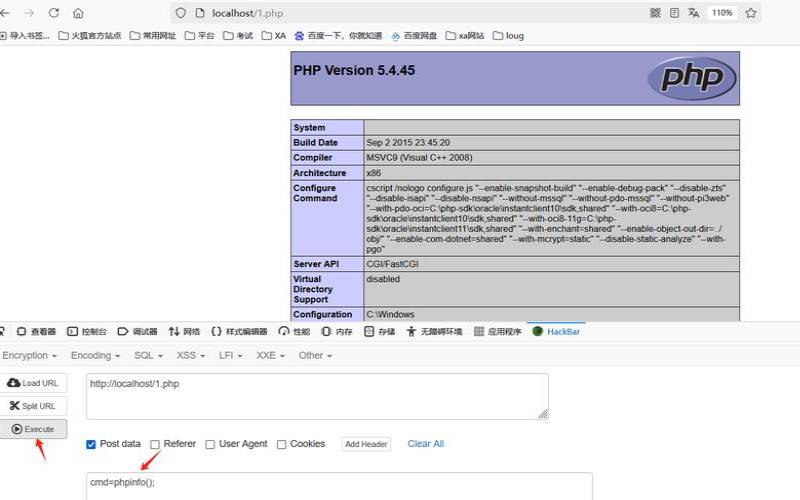Open the QR code icon in address bar

655,13
